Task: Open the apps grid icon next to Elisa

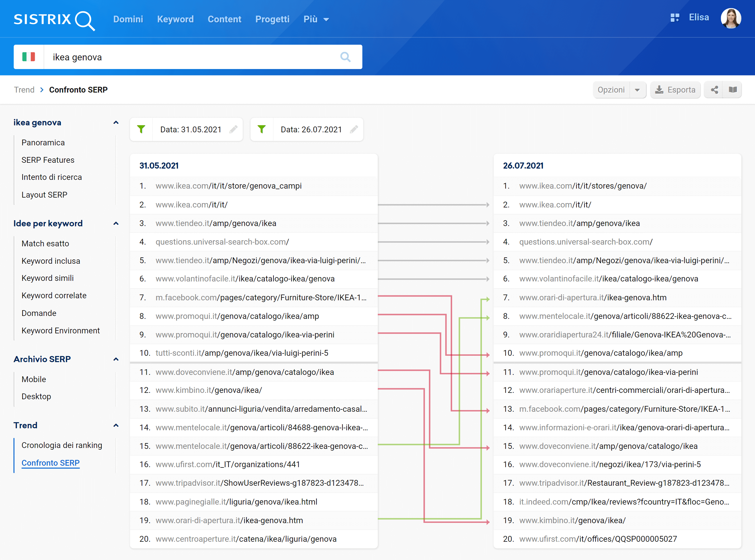Action: point(675,18)
